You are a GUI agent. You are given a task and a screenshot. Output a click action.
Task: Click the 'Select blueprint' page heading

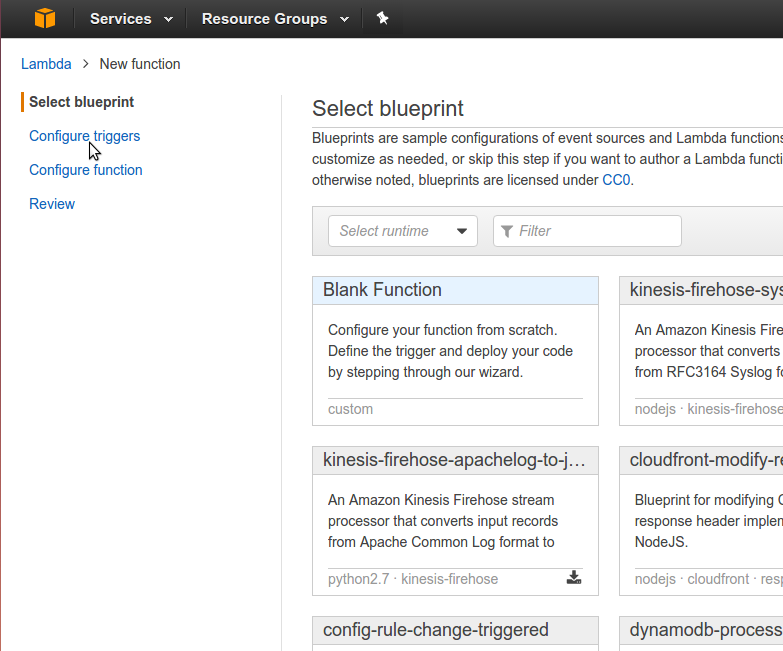(x=388, y=108)
